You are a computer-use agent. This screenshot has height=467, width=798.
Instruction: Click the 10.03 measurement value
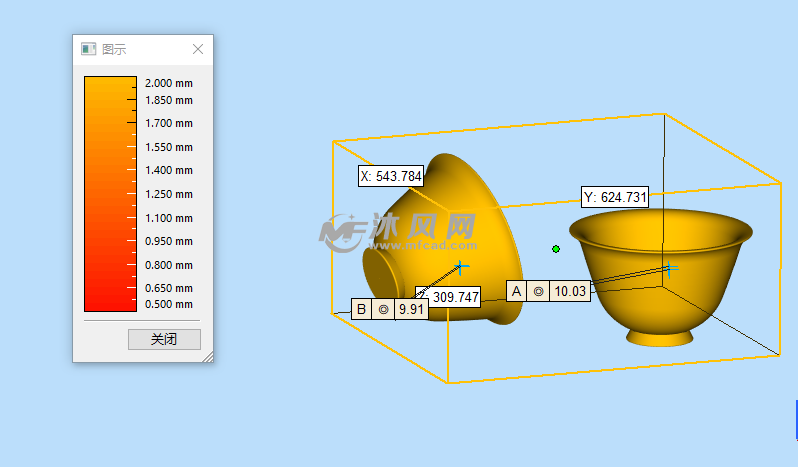point(570,291)
